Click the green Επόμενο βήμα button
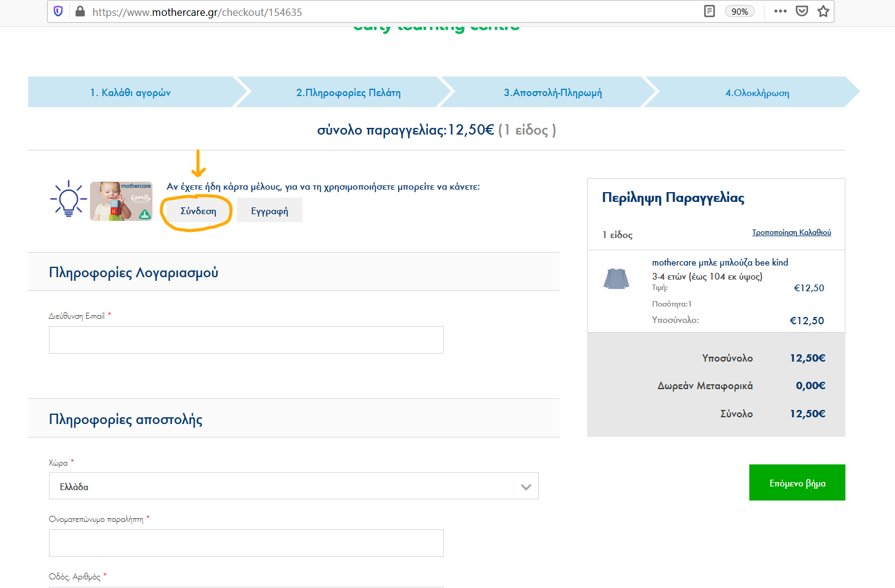895x588 pixels. pos(797,483)
